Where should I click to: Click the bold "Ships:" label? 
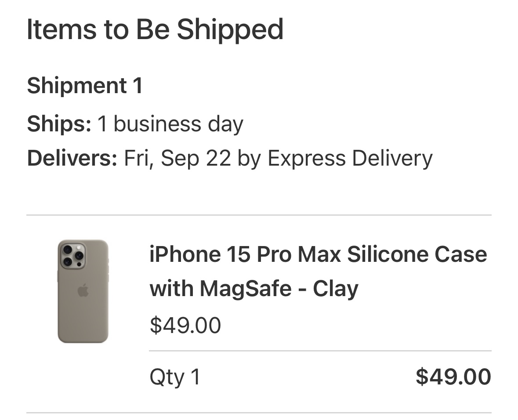click(59, 124)
